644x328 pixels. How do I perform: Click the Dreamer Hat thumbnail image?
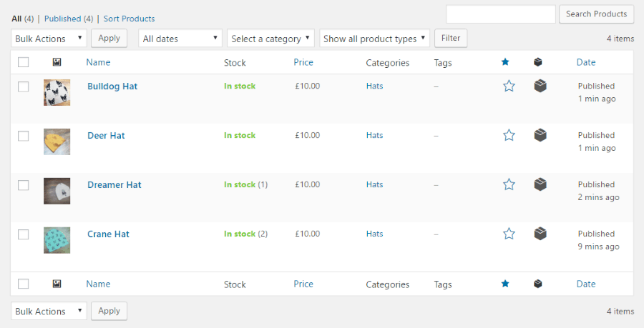[x=57, y=191]
